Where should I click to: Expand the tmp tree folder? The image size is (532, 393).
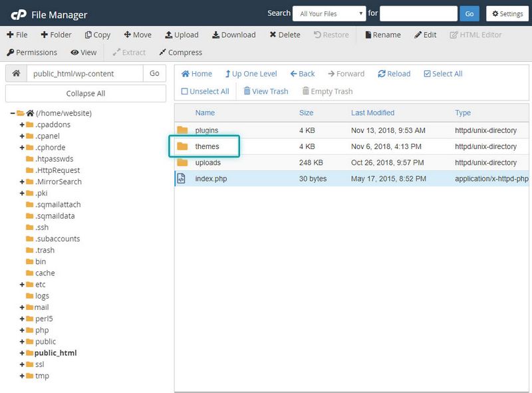click(22, 376)
